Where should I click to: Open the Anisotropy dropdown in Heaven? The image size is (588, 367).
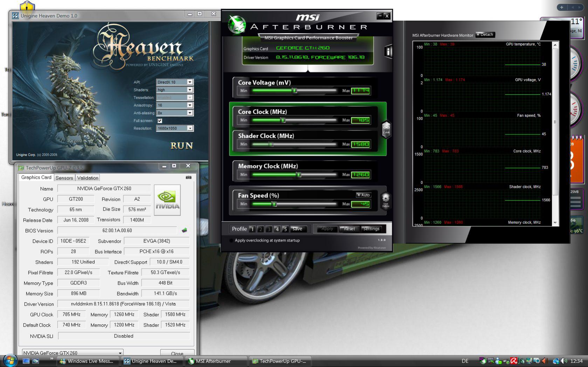click(x=190, y=105)
